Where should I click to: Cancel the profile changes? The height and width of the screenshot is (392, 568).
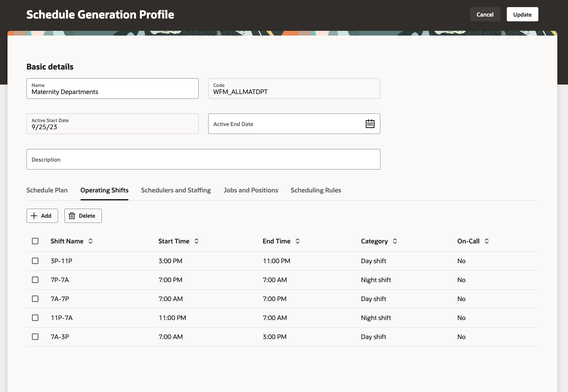click(485, 14)
